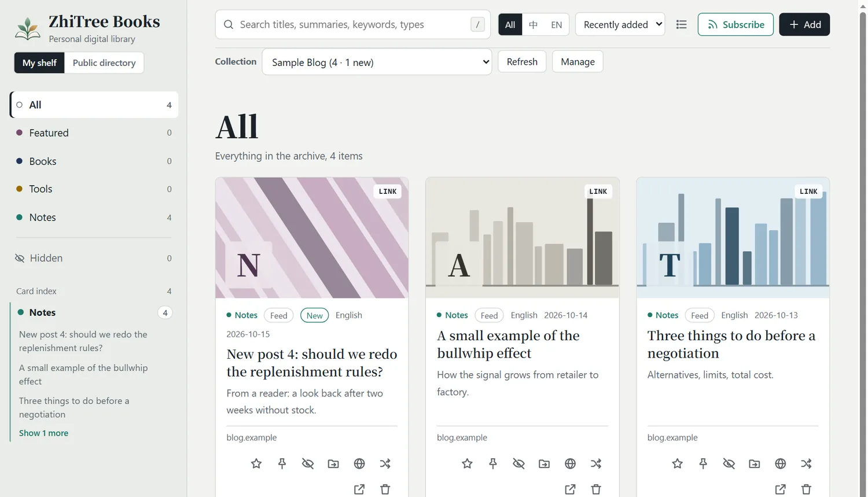868x497 pixels.
Task: Delete the negotiation card
Action: click(x=806, y=489)
